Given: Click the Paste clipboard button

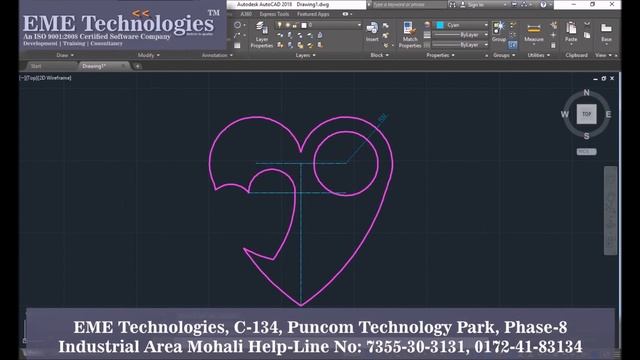Looking at the screenshot, I should (x=571, y=31).
